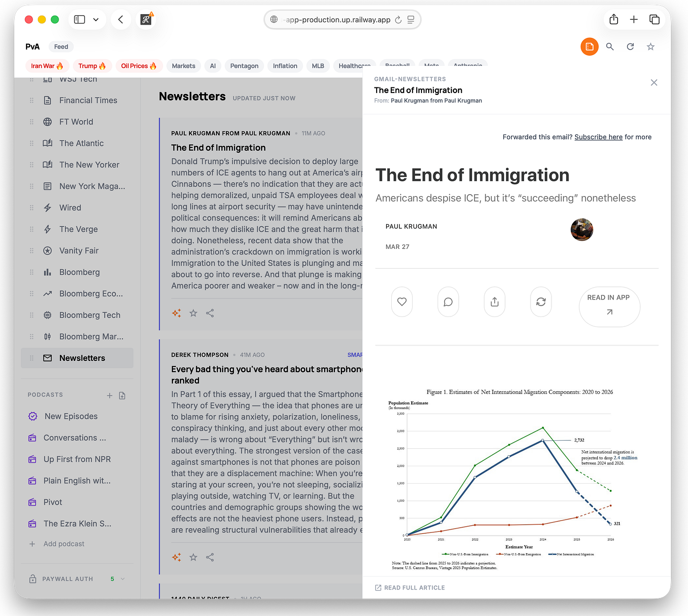This screenshot has width=688, height=616.
Task: Open The Ezra Klein Show podcast
Action: [x=77, y=523]
